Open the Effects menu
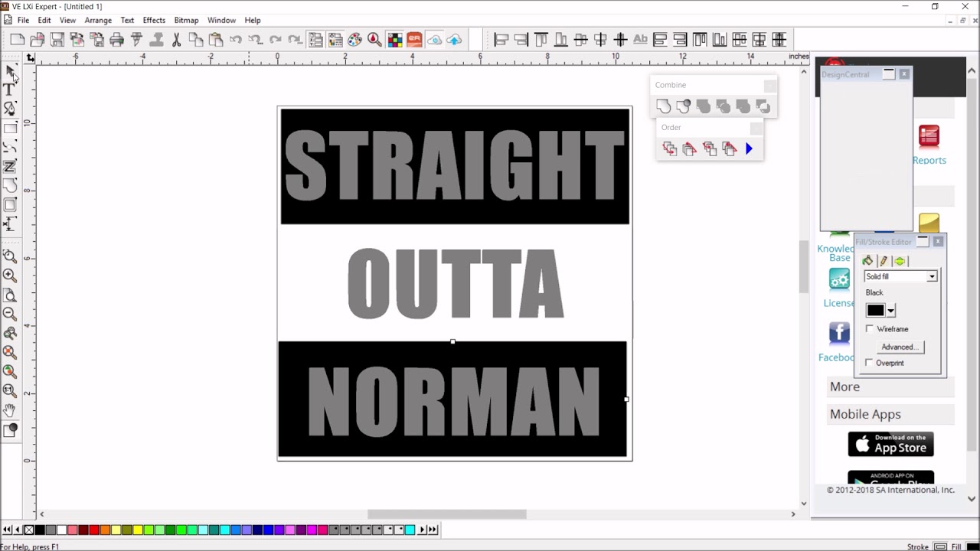 tap(154, 20)
